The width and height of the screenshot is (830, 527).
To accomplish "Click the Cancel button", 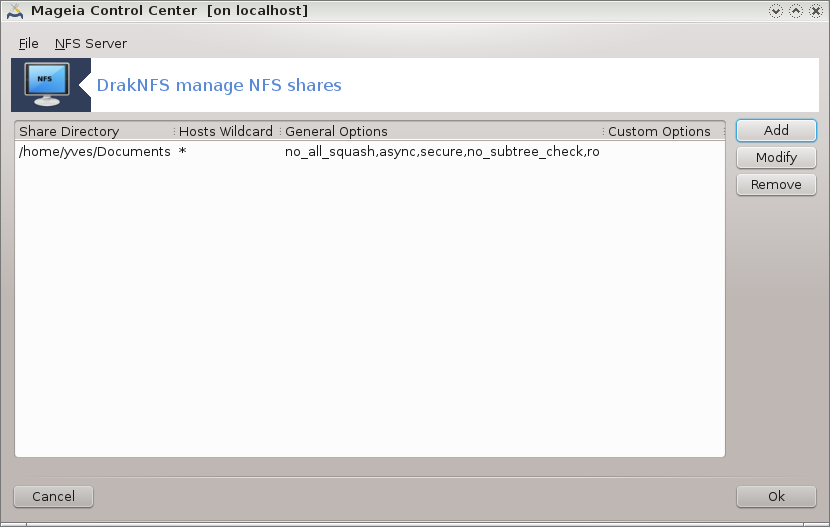I will coord(53,497).
